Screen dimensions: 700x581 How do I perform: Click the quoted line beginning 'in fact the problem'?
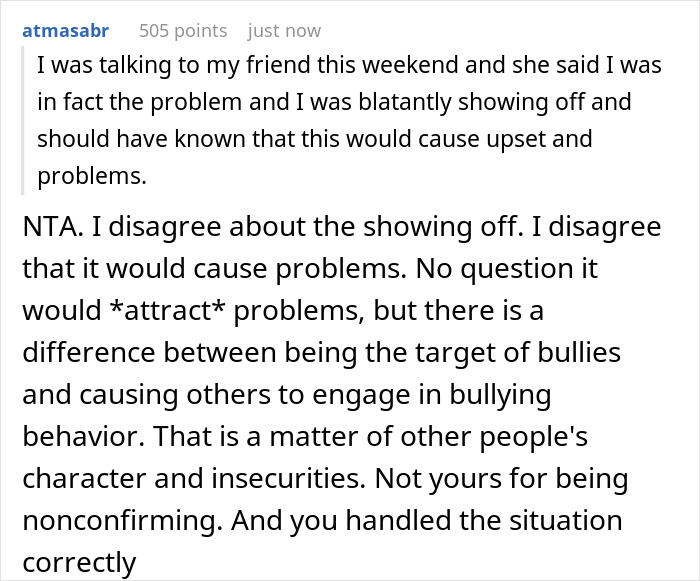click(x=334, y=103)
